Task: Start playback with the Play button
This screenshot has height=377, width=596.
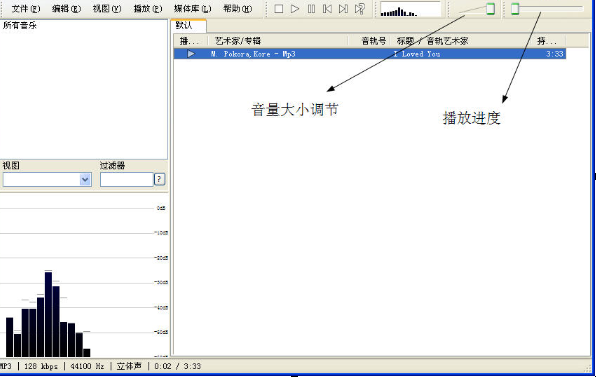Action: point(295,9)
